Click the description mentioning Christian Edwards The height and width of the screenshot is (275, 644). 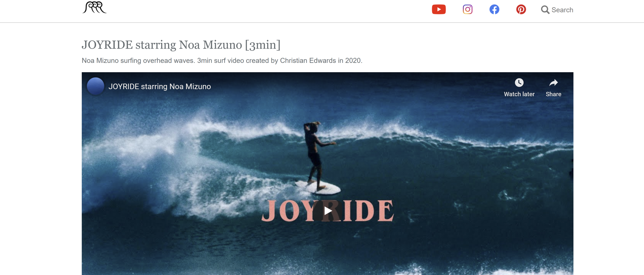222,61
